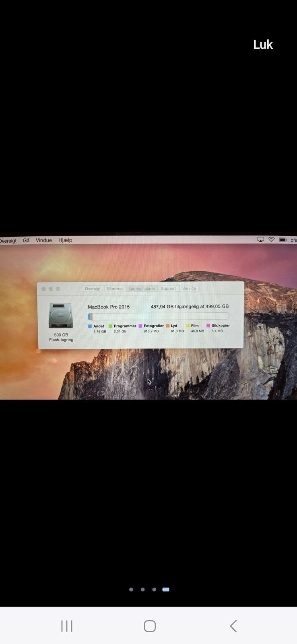Tap the highlighted fourth page indicator

pos(166,589)
